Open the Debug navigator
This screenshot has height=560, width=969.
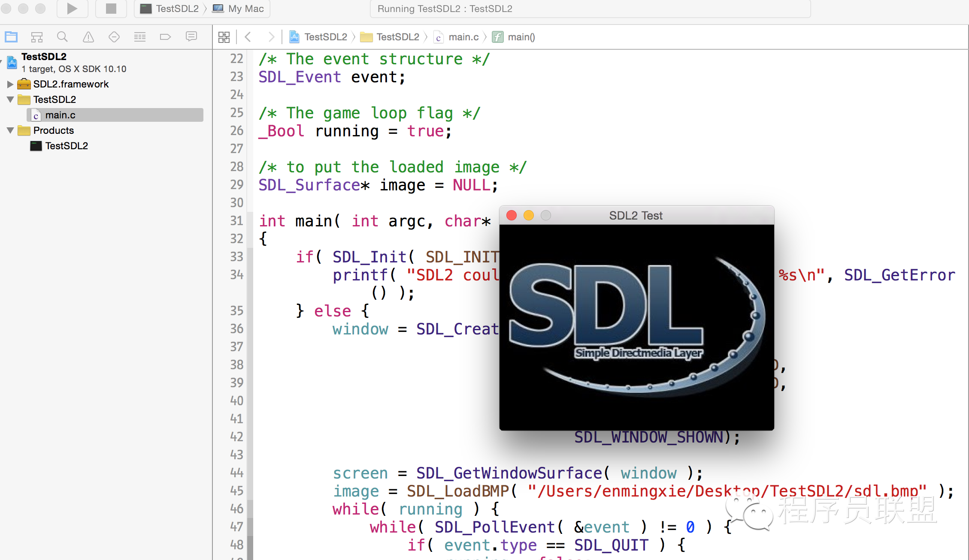point(140,37)
